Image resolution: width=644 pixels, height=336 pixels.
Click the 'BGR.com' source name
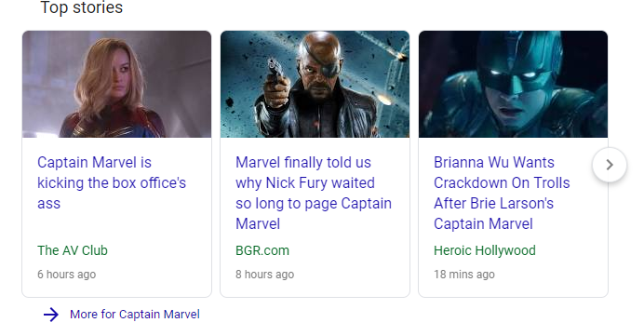[x=262, y=250]
